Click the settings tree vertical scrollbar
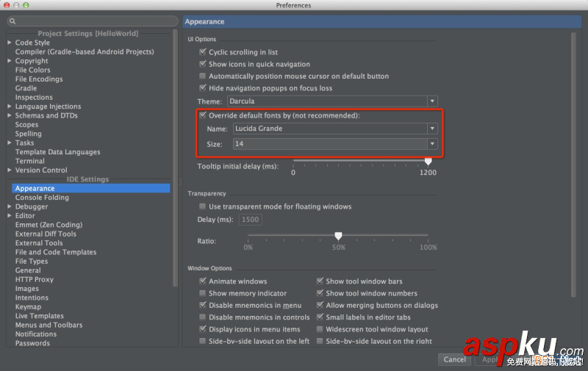Screen dimensions: 588x371 tap(175, 158)
